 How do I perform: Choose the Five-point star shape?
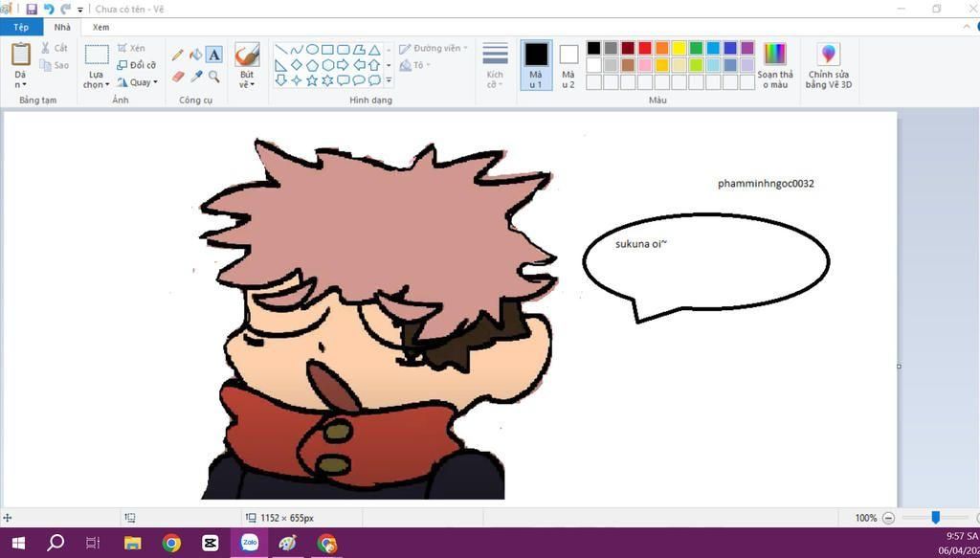point(312,80)
